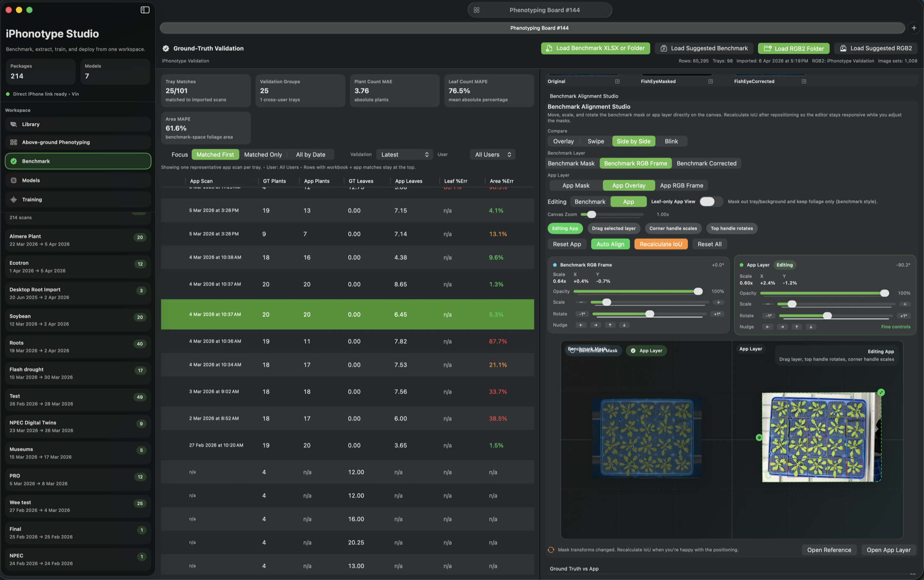Screen dimensions: 924x580
Task: Open the All Users dropdown
Action: tap(492, 154)
